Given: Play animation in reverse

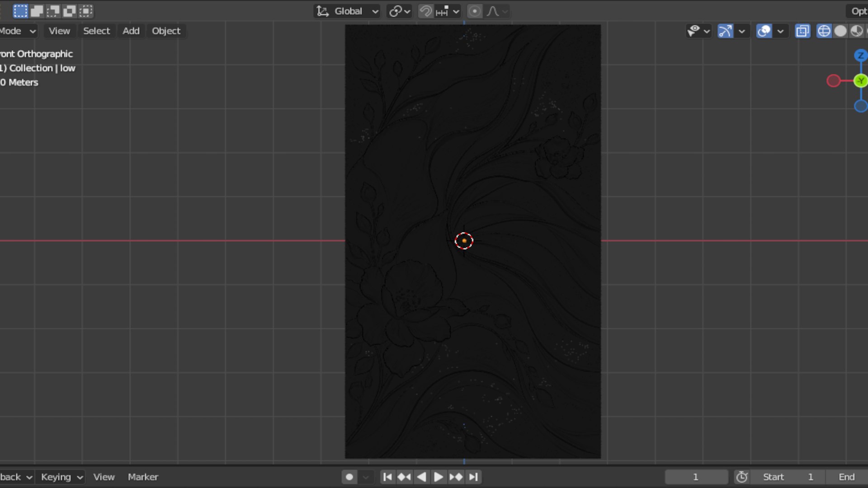Looking at the screenshot, I should pos(421,477).
